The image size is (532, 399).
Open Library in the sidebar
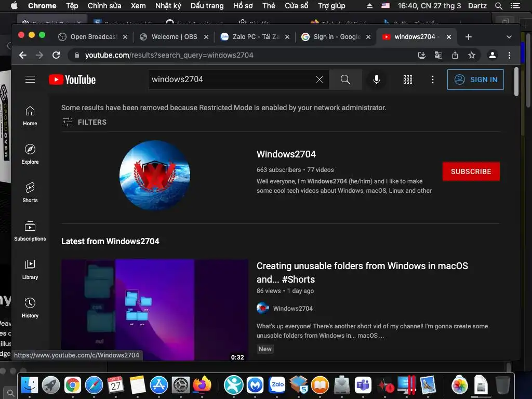pyautogui.click(x=30, y=270)
